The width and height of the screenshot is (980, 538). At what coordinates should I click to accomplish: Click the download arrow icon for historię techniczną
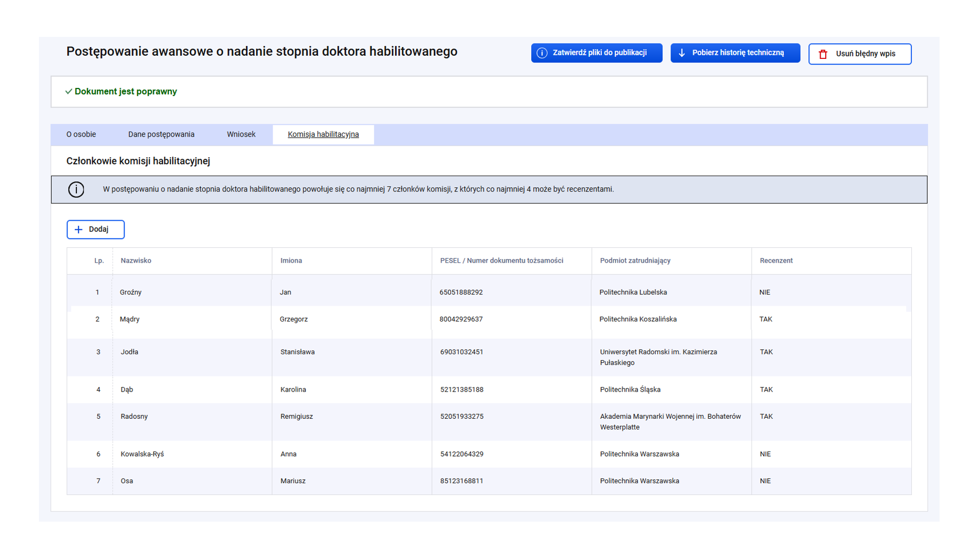pos(682,53)
